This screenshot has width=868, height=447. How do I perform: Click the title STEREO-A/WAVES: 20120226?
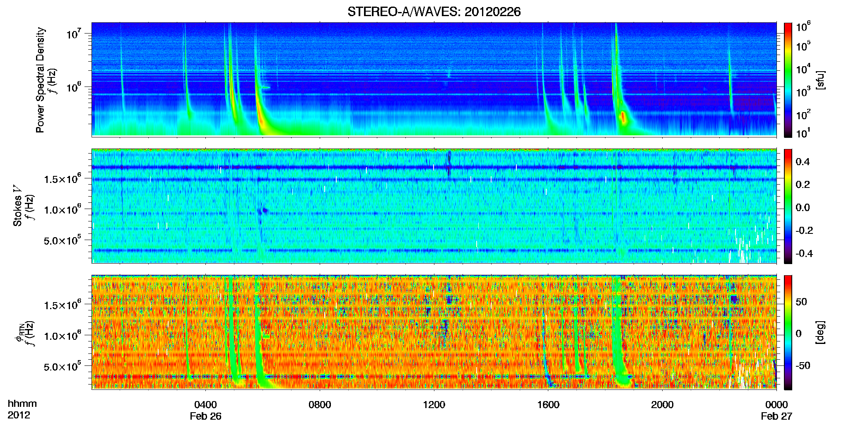[x=434, y=12]
